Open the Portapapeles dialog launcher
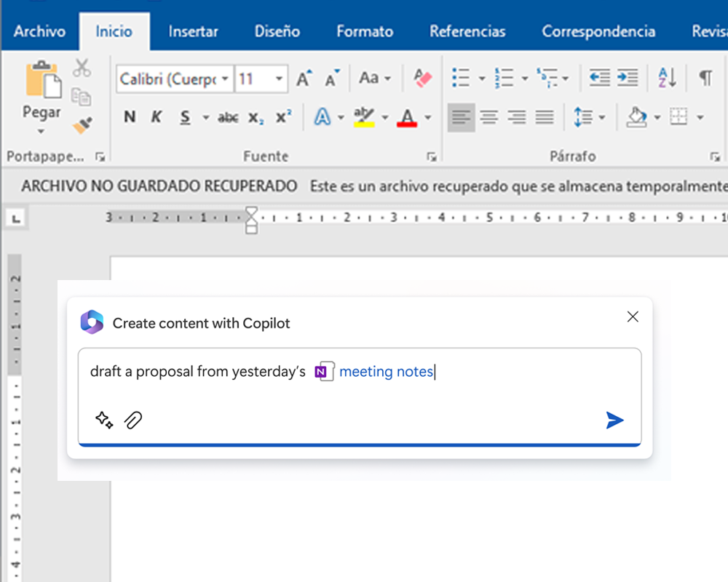728x582 pixels. coord(100,157)
